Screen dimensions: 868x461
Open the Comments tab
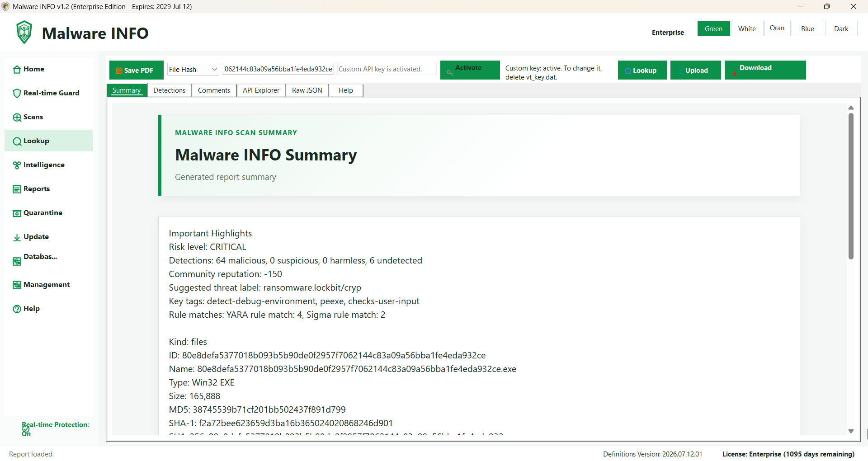214,90
